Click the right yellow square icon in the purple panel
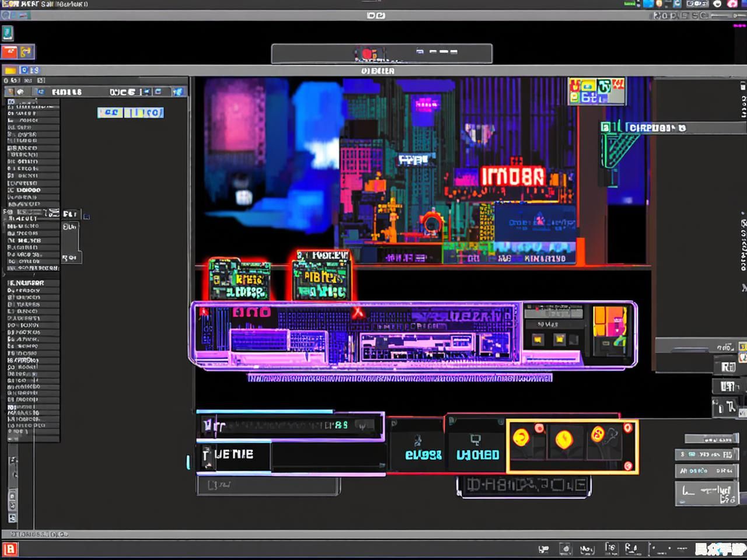This screenshot has width=747, height=560. coord(560,338)
